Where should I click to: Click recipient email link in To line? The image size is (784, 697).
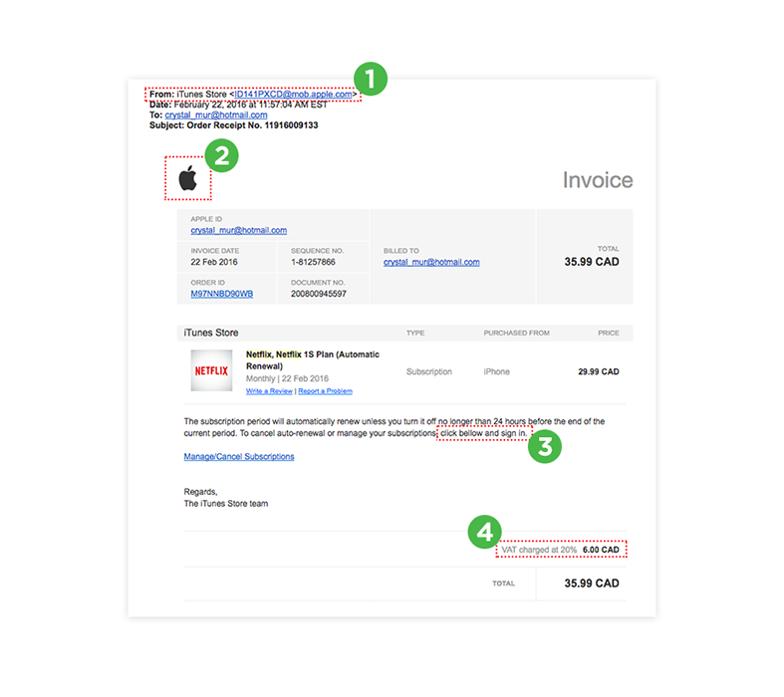216,115
